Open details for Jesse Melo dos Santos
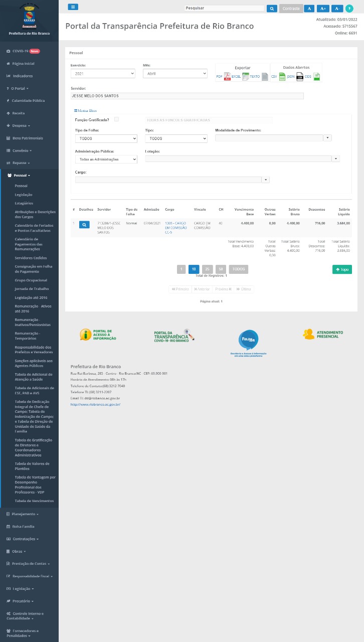 click(84, 225)
